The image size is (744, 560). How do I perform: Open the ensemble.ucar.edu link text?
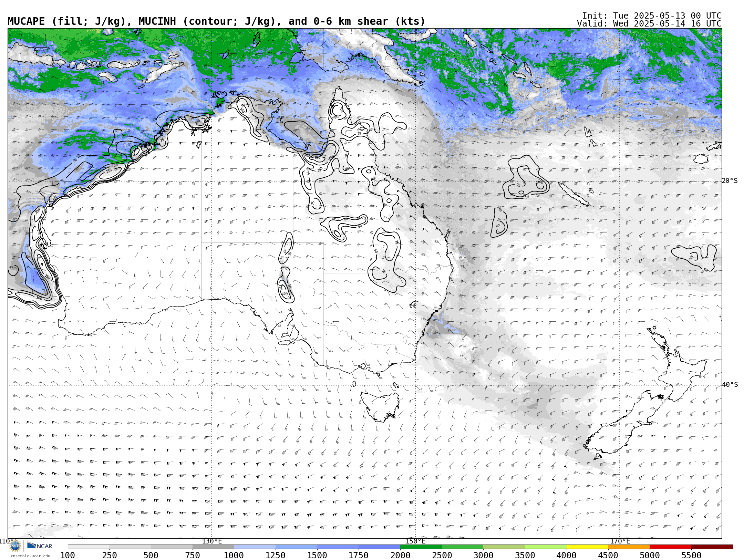pos(30,556)
